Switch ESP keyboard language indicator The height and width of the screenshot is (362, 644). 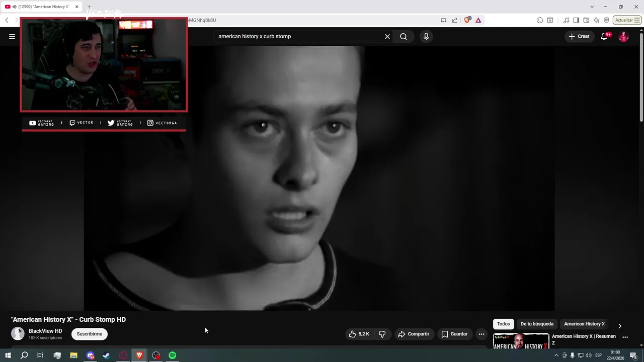tap(599, 355)
